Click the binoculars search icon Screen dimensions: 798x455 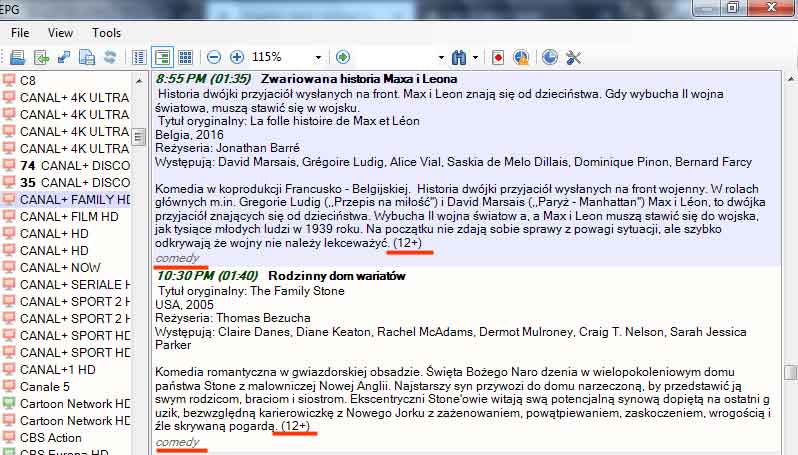click(459, 57)
